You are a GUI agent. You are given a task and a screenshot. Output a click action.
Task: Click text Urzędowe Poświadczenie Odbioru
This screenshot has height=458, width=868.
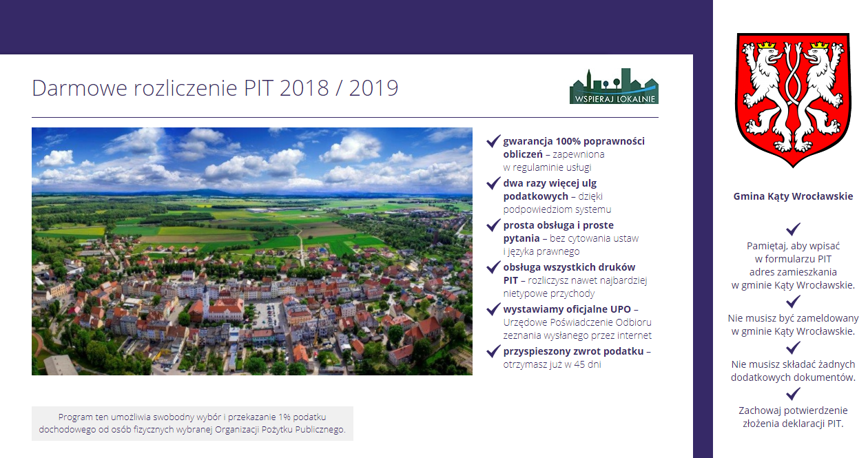(x=577, y=322)
